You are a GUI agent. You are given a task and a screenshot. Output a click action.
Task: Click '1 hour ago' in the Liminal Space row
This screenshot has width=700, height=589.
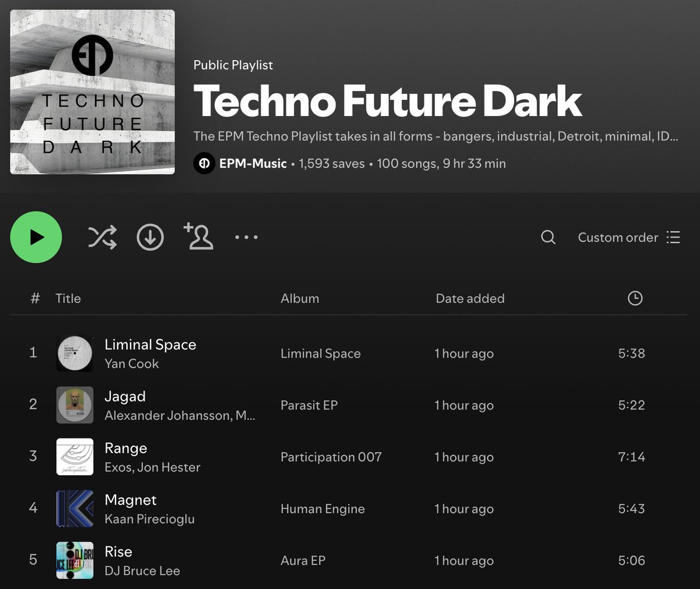(x=464, y=353)
